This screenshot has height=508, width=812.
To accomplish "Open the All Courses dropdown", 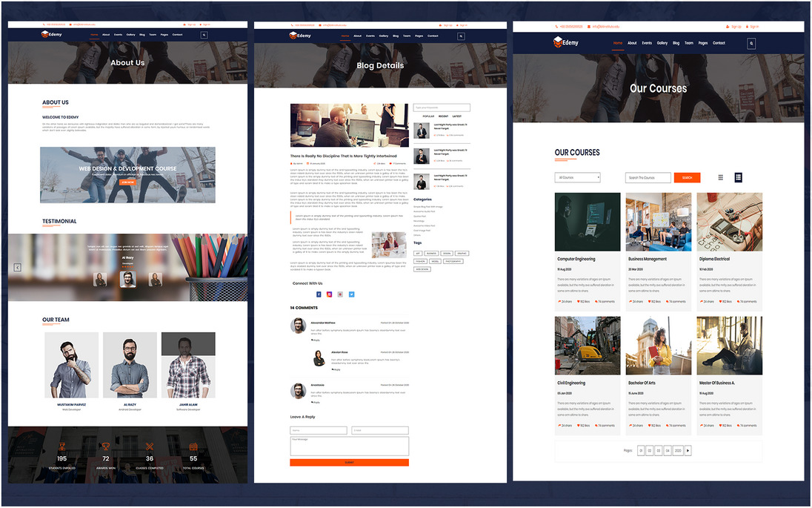I will click(x=577, y=178).
